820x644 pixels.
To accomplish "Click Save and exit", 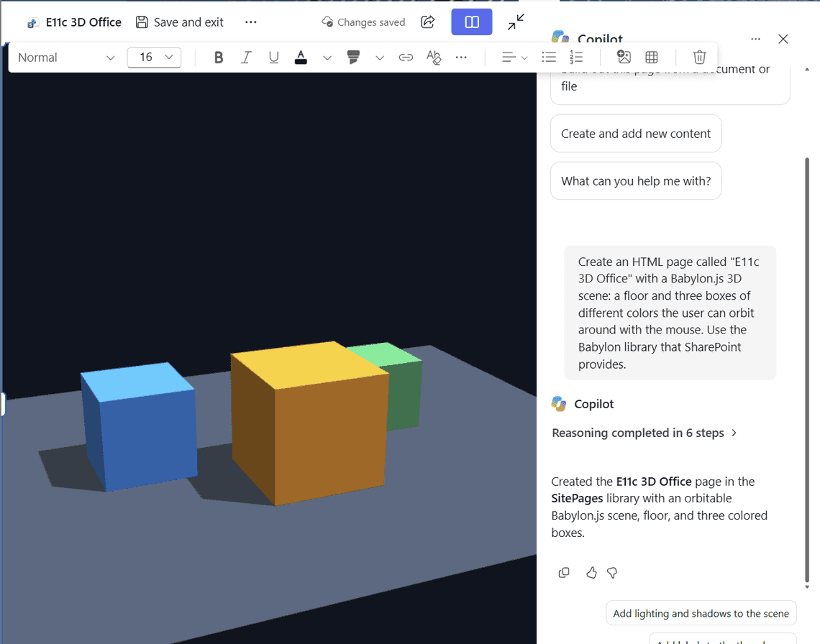I will (179, 22).
